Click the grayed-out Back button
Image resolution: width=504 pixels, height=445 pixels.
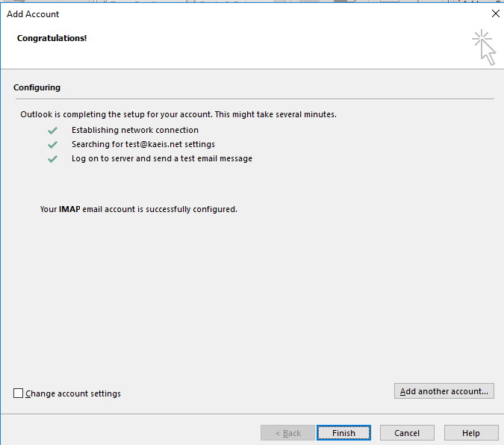287,433
